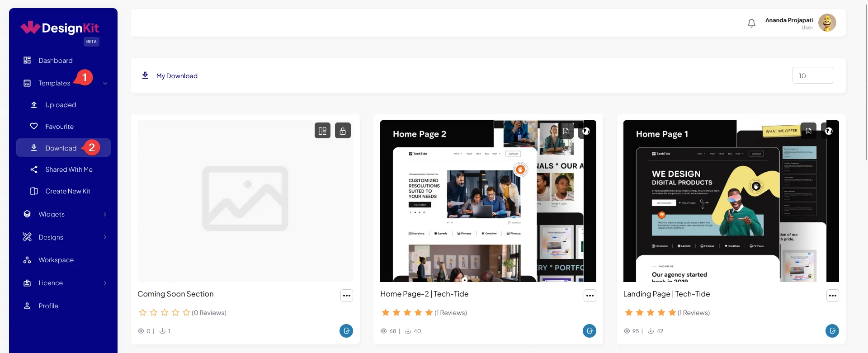This screenshot has width=868, height=353.
Task: Click the Create New Kit book icon
Action: (34, 191)
